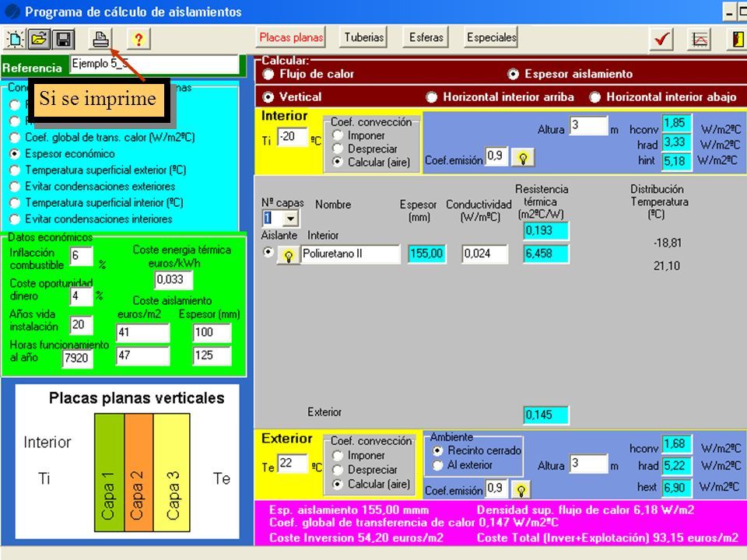The height and width of the screenshot is (560, 747).
Task: Open help with the question mark icon
Action: [139, 39]
